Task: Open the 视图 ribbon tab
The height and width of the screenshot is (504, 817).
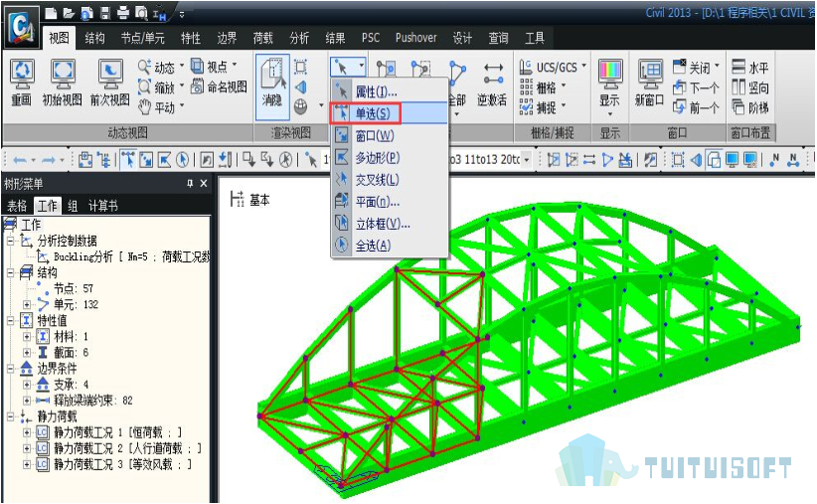Action: [x=59, y=38]
